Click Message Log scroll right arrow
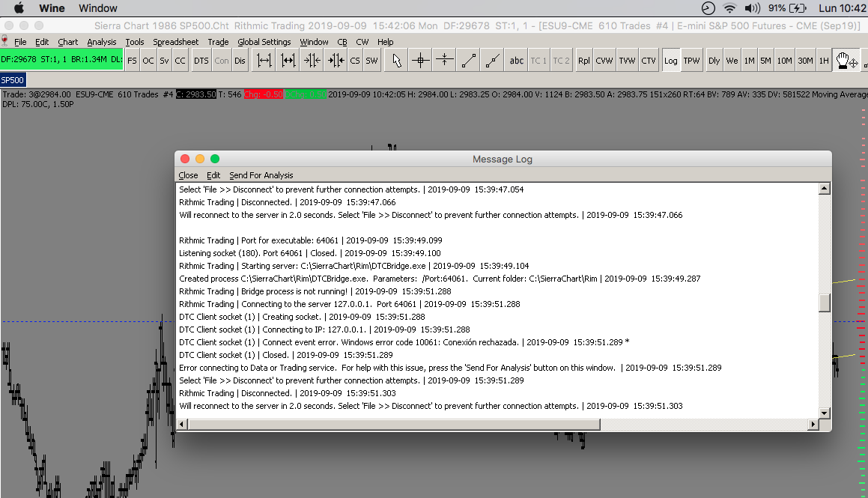Image resolution: width=868 pixels, height=498 pixels. point(813,425)
